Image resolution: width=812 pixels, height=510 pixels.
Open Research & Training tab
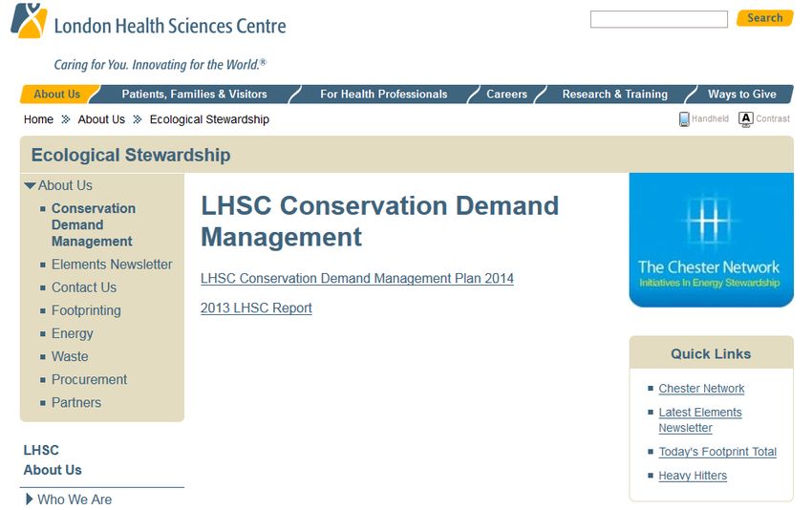click(614, 95)
